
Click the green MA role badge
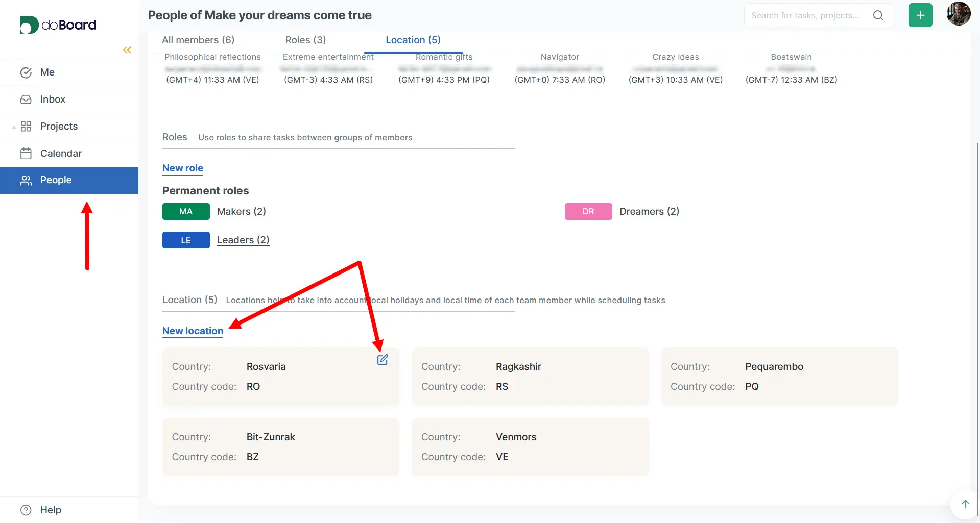click(186, 211)
